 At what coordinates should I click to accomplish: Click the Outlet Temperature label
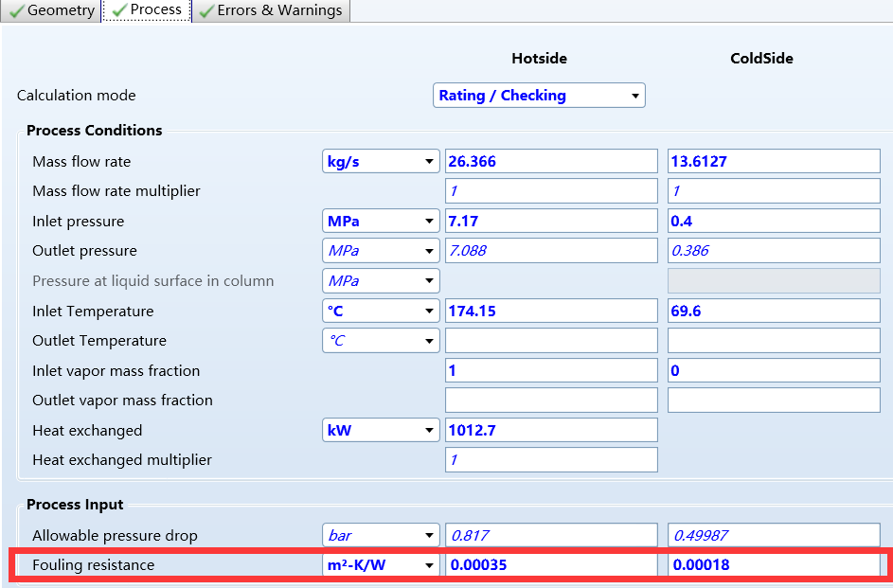click(99, 340)
